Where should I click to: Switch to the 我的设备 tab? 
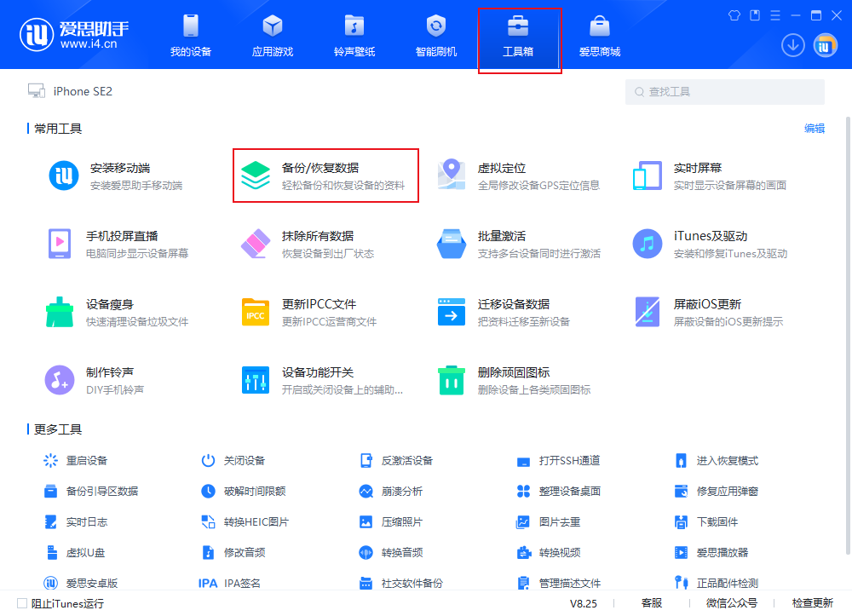coord(190,36)
